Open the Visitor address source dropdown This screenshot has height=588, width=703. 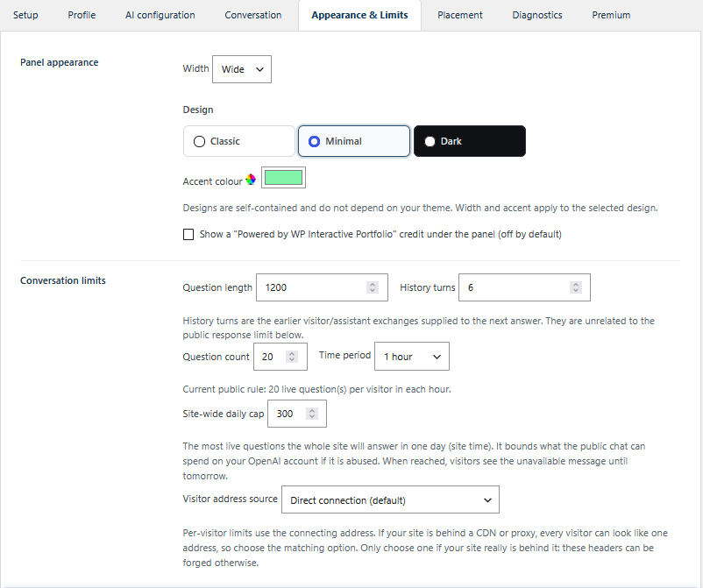[390, 499]
